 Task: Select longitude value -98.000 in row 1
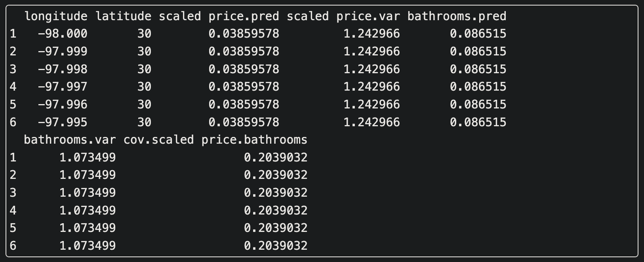point(63,34)
